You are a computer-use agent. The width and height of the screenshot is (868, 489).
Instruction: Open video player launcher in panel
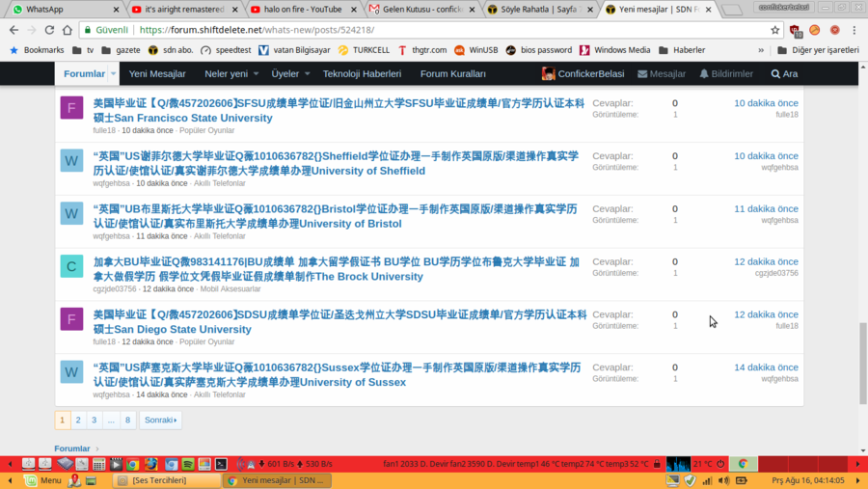click(x=116, y=464)
